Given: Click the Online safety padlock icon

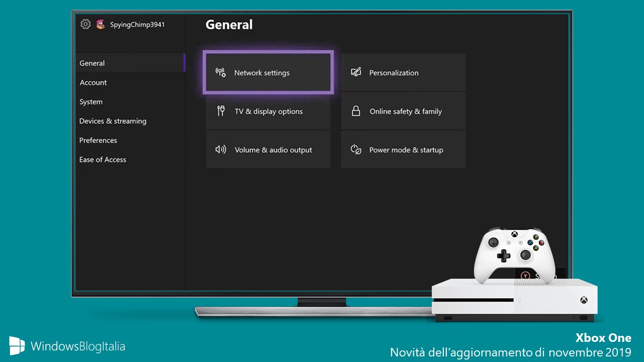Looking at the screenshot, I should coord(356,111).
